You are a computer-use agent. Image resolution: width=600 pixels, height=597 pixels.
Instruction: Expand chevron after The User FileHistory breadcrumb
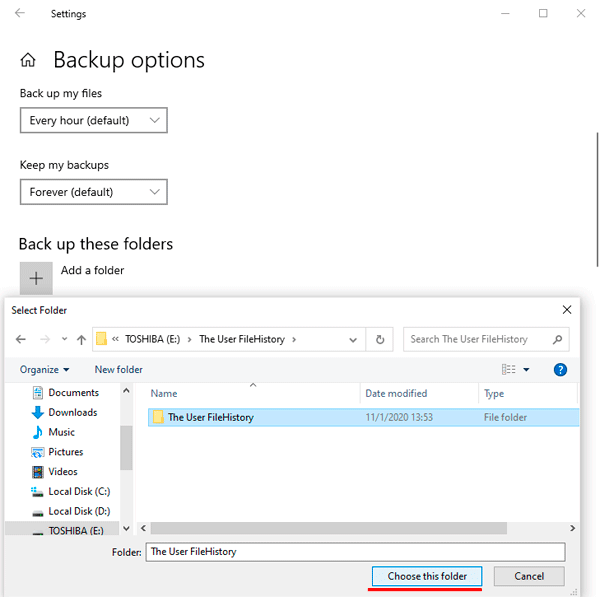(294, 339)
